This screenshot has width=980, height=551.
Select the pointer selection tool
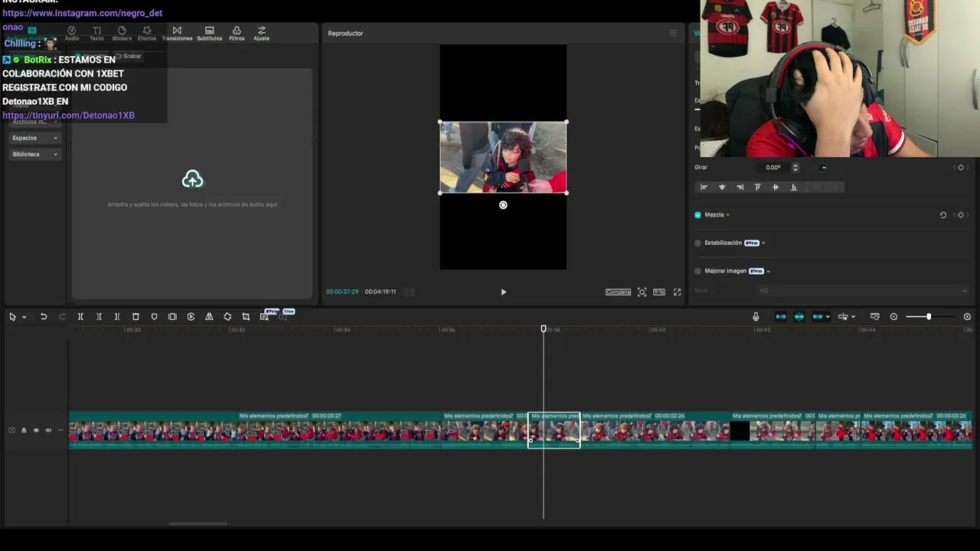(12, 317)
